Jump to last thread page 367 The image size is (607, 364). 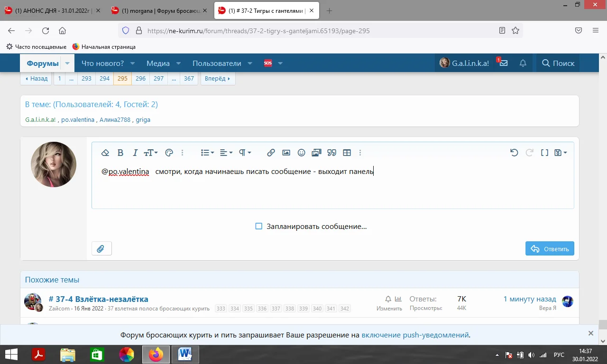[189, 79]
